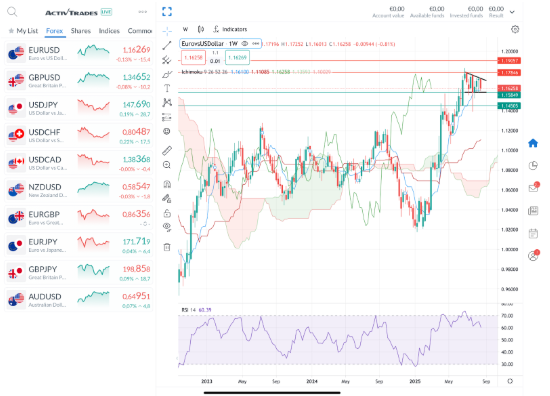Select the GBPUSD watchlist row
Screen dimensions: 550x396
tap(79, 81)
